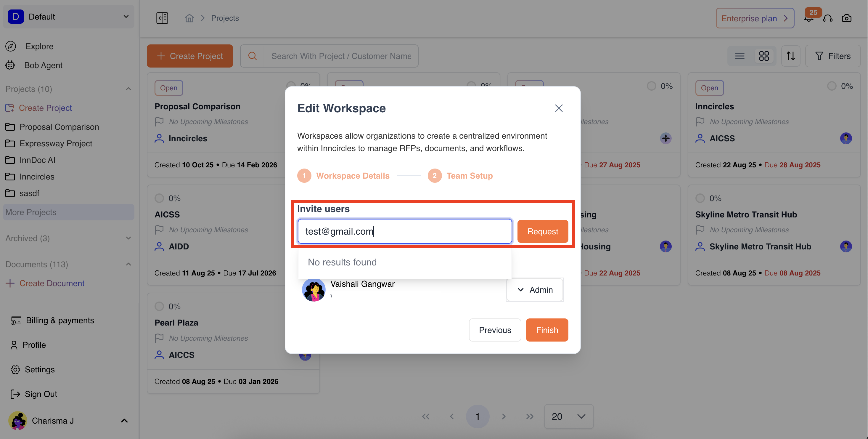Open notifications bell icon

pyautogui.click(x=809, y=19)
